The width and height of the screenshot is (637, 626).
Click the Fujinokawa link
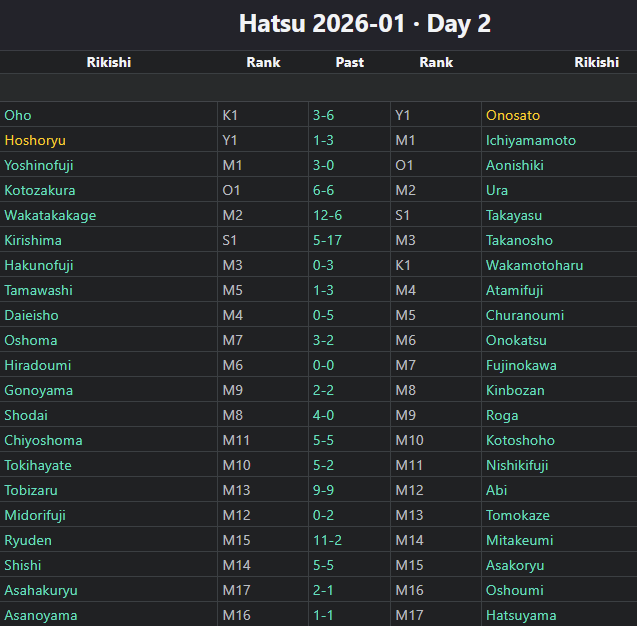click(x=521, y=366)
